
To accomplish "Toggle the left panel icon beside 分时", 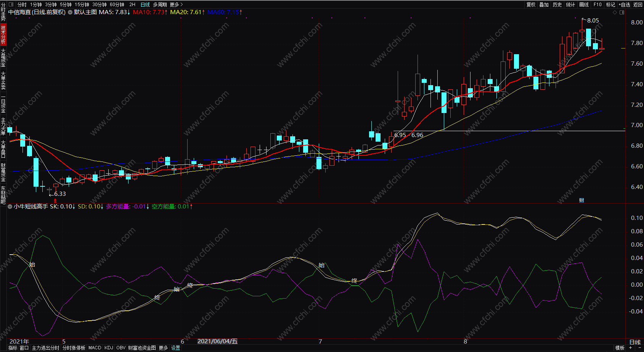I will click(x=11, y=5).
